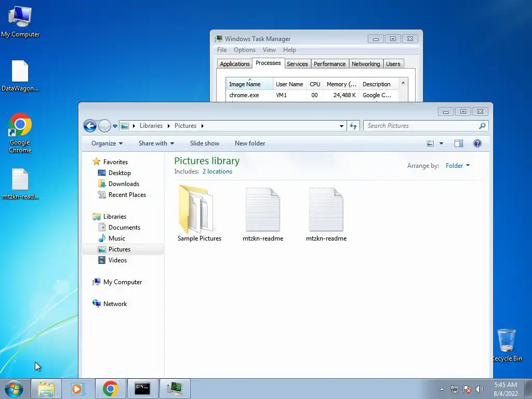Open the Recycle Bin on the desktop
Screen dimensions: 532x399
point(507,345)
